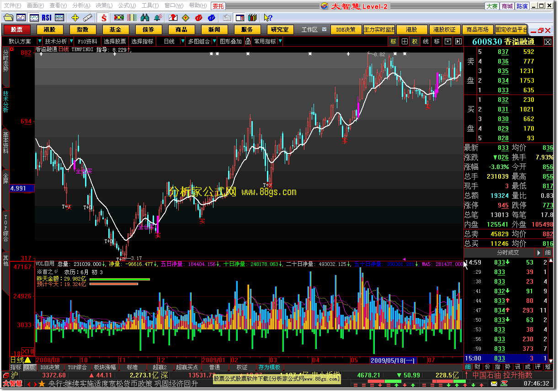
Task: Click the red circular info icon
Action: point(198,18)
